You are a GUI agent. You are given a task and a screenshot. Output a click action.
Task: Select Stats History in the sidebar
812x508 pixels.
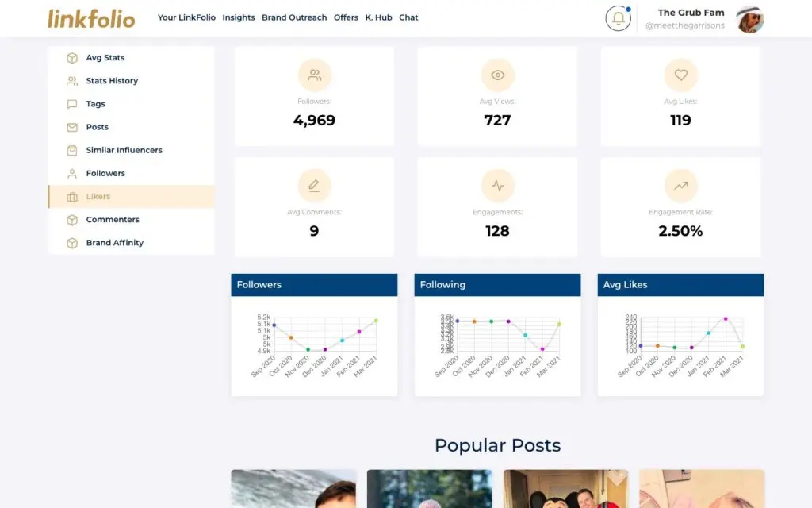[112, 81]
